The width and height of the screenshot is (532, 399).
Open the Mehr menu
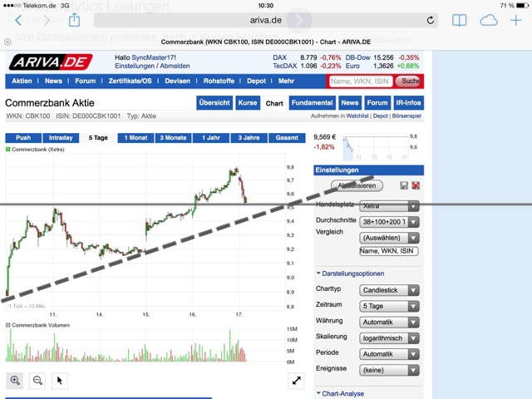pyautogui.click(x=286, y=81)
